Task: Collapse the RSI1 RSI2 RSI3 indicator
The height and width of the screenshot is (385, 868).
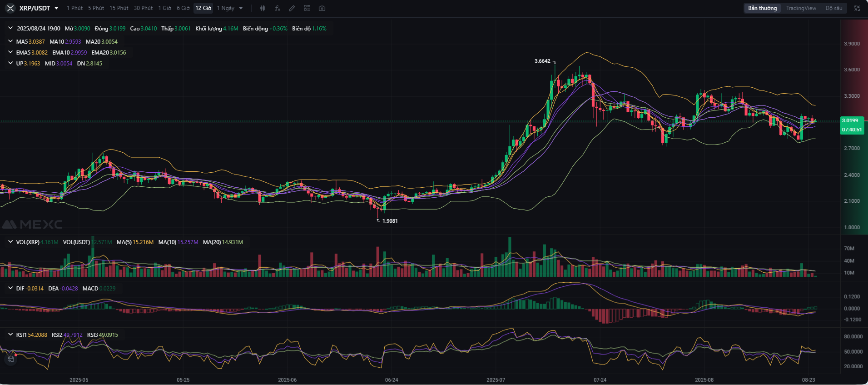Action: pyautogui.click(x=10, y=335)
